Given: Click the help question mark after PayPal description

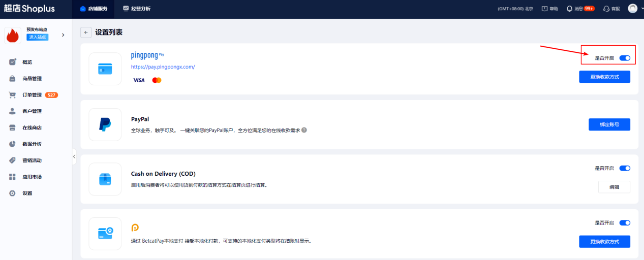Looking at the screenshot, I should pos(304,130).
